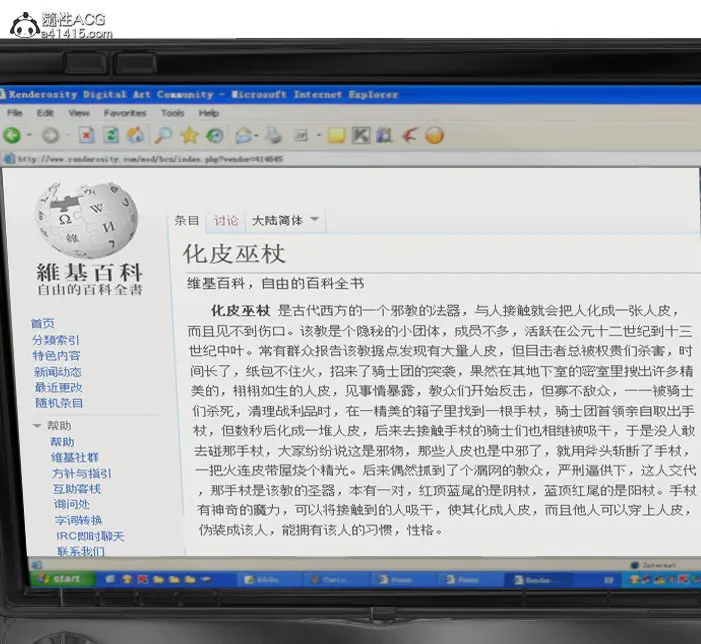Refresh the page with the toolbar icon
The image size is (701, 644).
[112, 135]
